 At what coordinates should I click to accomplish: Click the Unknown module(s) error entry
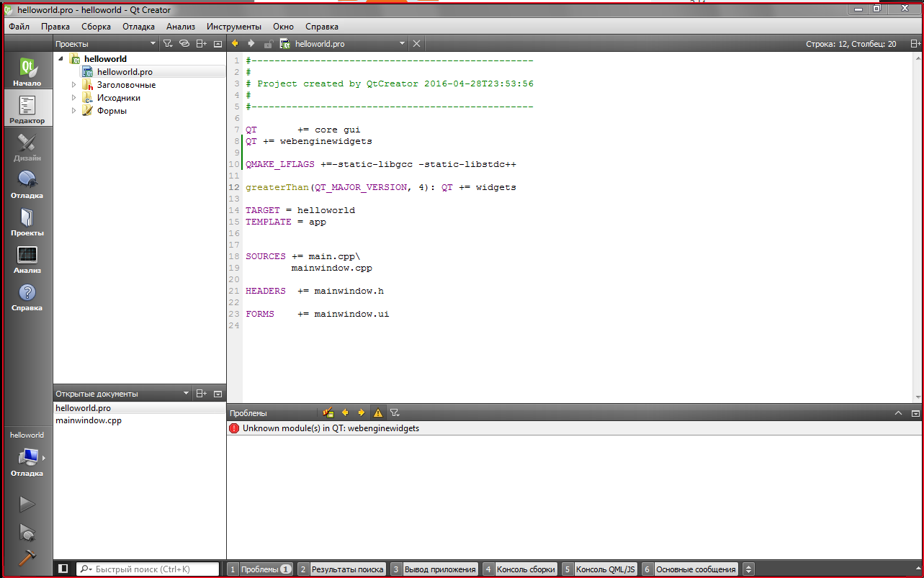(574, 428)
